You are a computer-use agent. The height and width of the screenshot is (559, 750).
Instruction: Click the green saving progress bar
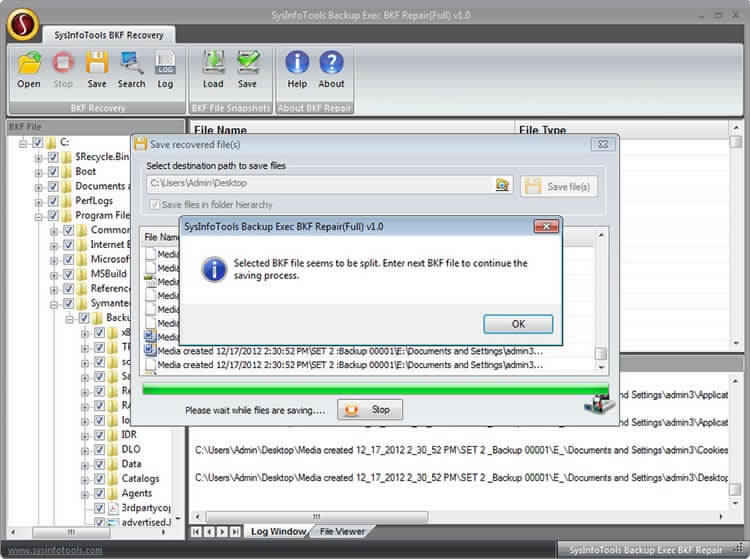point(375,390)
